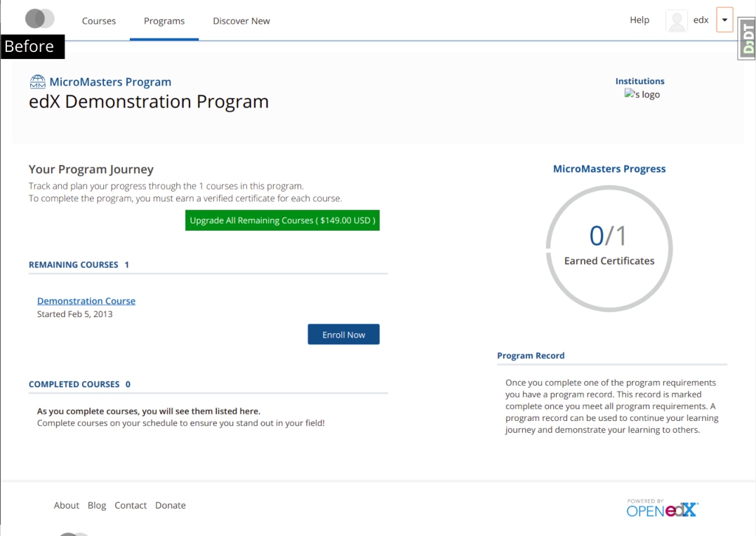Open the Courses tab
This screenshot has height=536, width=756.
[x=99, y=21]
